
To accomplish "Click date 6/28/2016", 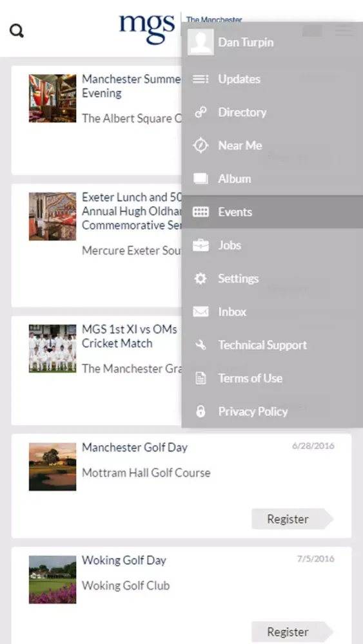I will coord(313,446).
